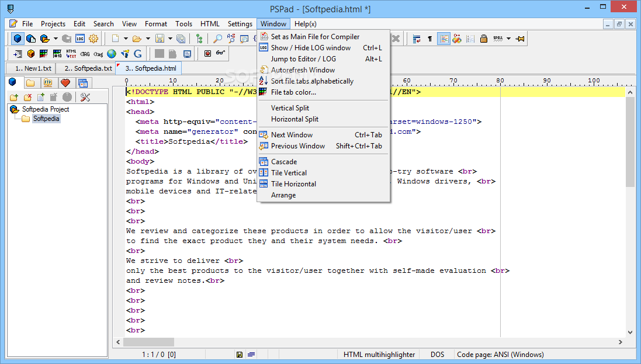The width and height of the screenshot is (641, 364).
Task: Click the horizontal scrollbar thumb in editor
Action: 148,342
